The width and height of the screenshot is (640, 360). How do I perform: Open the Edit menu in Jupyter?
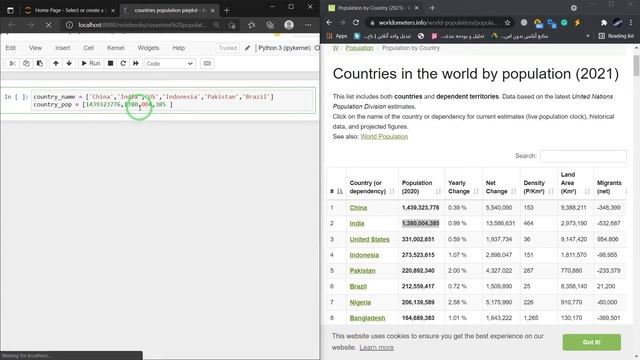(11, 48)
